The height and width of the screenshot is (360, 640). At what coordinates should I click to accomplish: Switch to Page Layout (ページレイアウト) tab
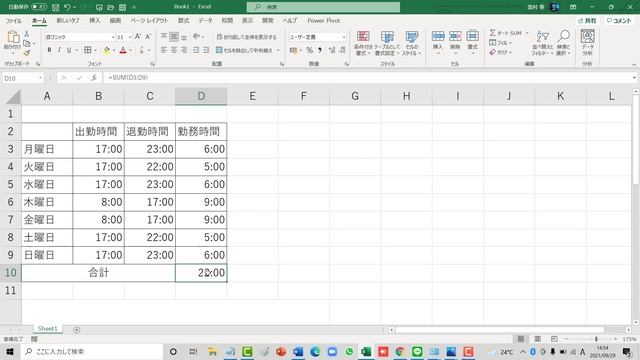tap(149, 21)
